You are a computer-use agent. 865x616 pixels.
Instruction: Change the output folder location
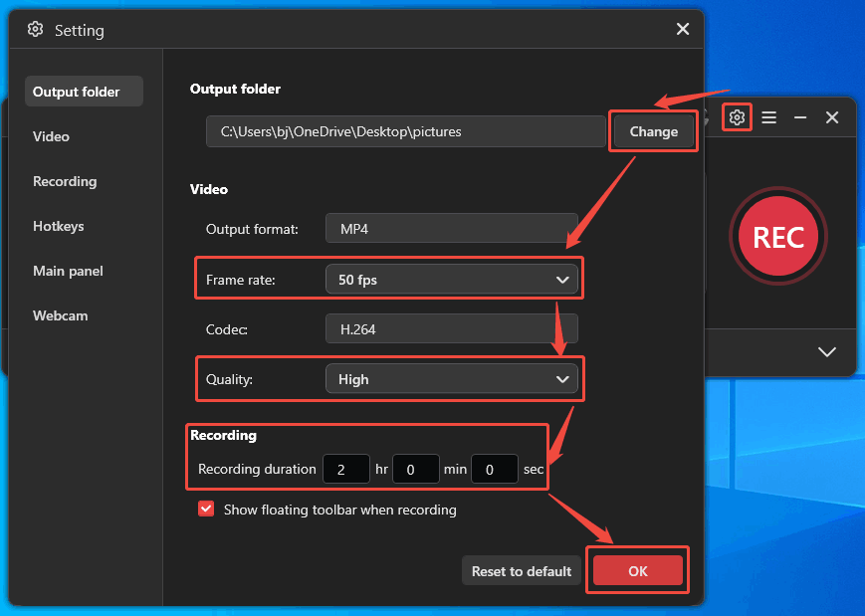(653, 130)
